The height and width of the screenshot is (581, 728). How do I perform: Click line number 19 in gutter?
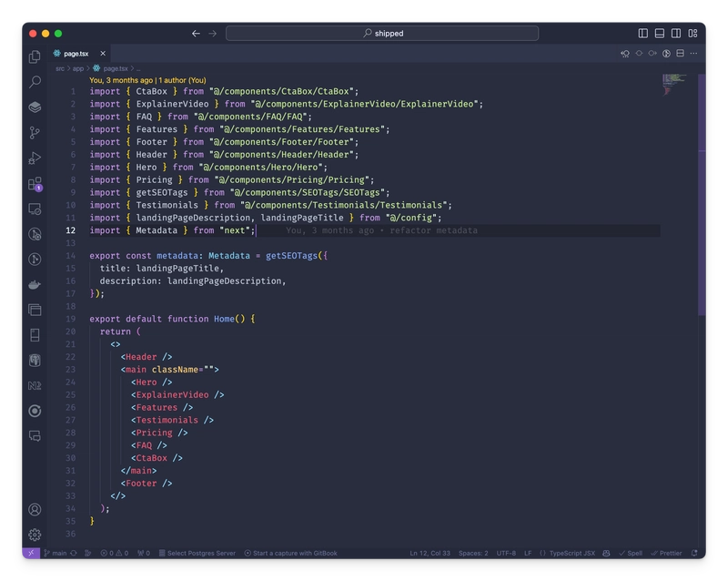tap(71, 319)
